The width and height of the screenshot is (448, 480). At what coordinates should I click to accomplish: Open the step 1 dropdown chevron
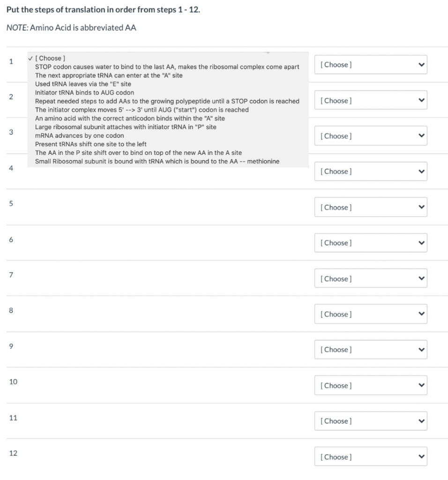point(421,65)
